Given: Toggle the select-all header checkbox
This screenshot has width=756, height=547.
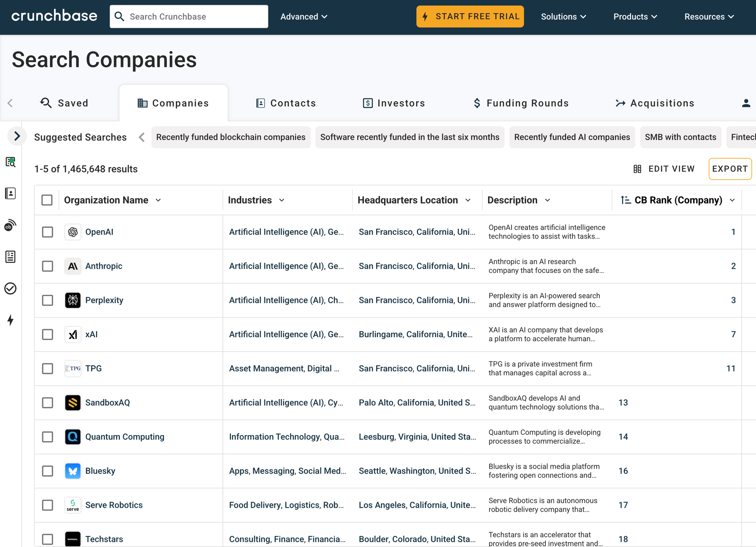Looking at the screenshot, I should coord(47,200).
